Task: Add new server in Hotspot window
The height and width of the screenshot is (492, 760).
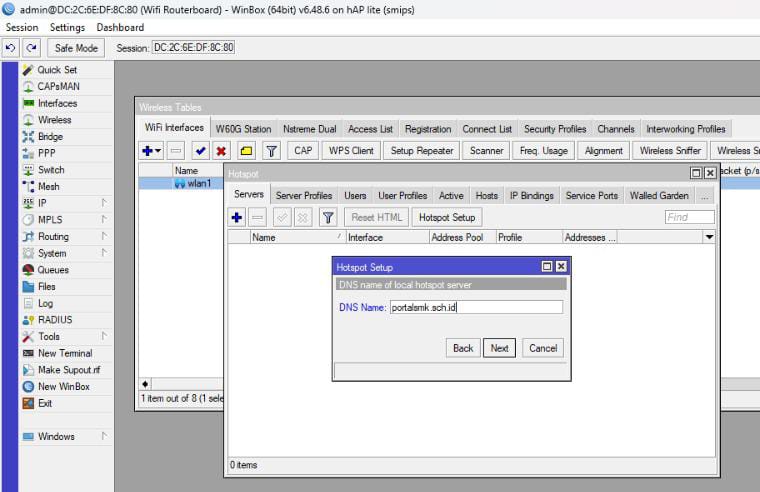Action: click(x=237, y=218)
